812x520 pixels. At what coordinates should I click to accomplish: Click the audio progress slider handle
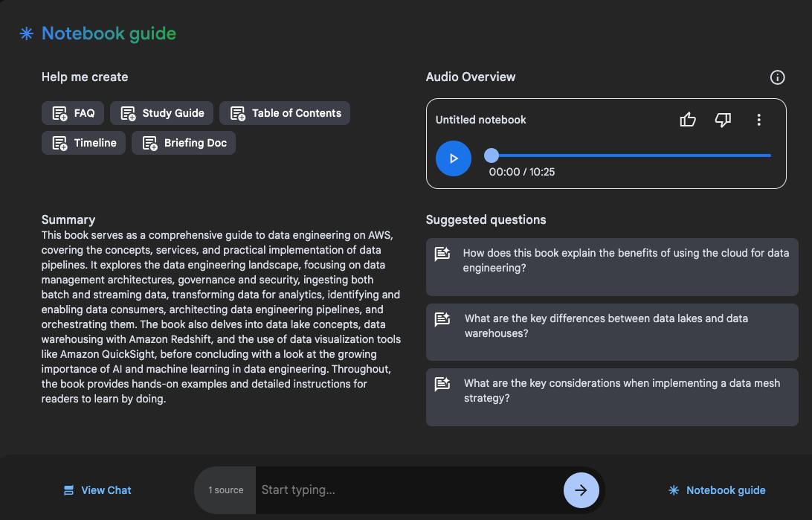coord(492,155)
